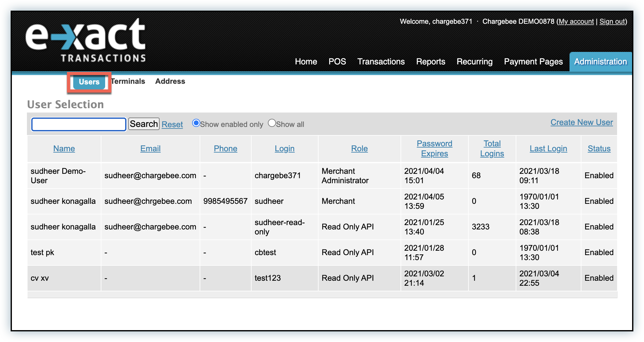Sort table by Name column header
Viewport: 644px width, 342px height.
tap(64, 148)
